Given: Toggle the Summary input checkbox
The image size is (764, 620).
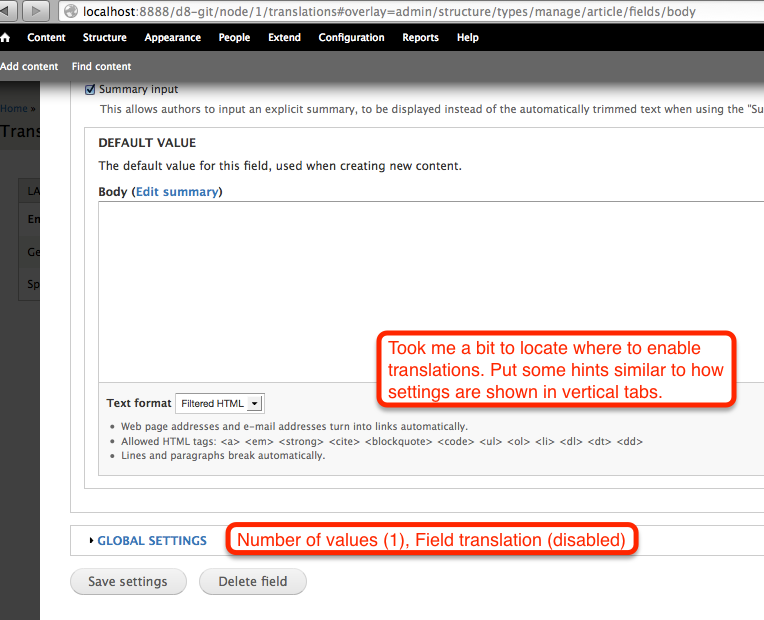Looking at the screenshot, I should pos(90,90).
